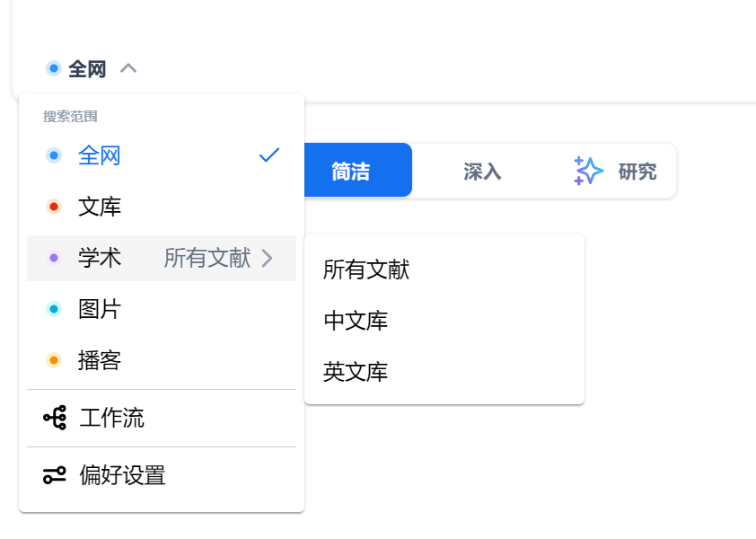Click the blue dot next to top 全网
Screen dimensions: 756x539
[x=54, y=68]
